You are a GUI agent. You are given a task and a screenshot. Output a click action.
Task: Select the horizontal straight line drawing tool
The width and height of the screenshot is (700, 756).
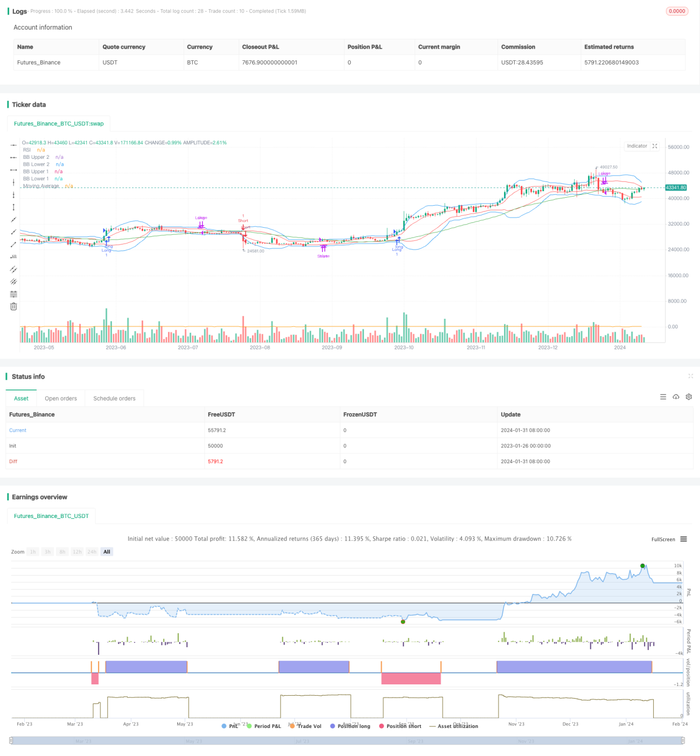pyautogui.click(x=13, y=145)
